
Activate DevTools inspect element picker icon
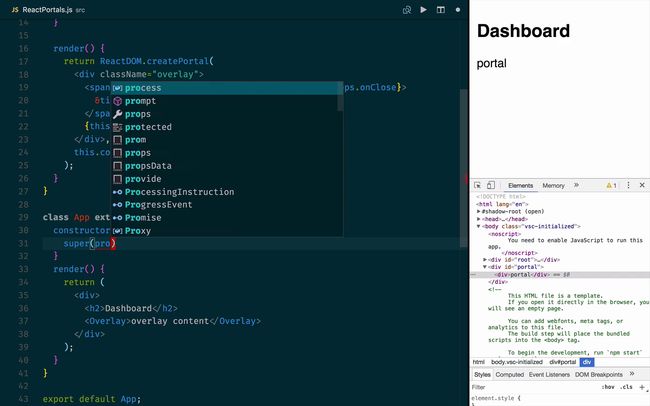[478, 185]
